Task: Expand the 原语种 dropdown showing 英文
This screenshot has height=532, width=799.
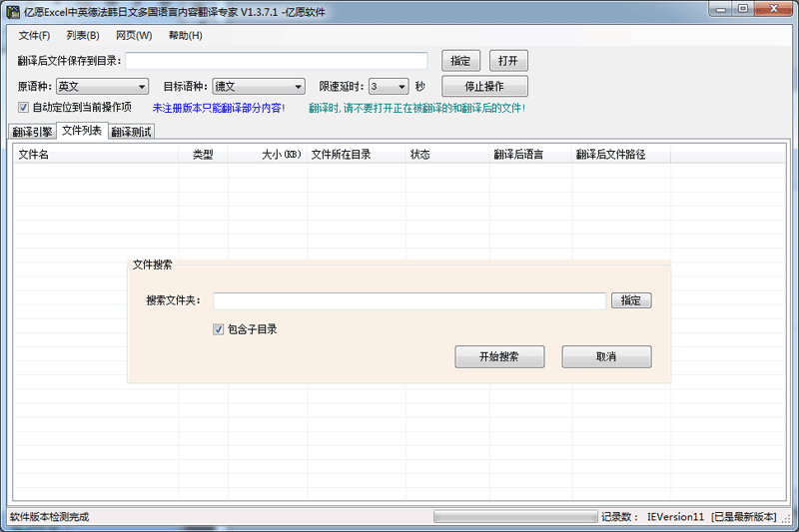Action: (x=102, y=87)
